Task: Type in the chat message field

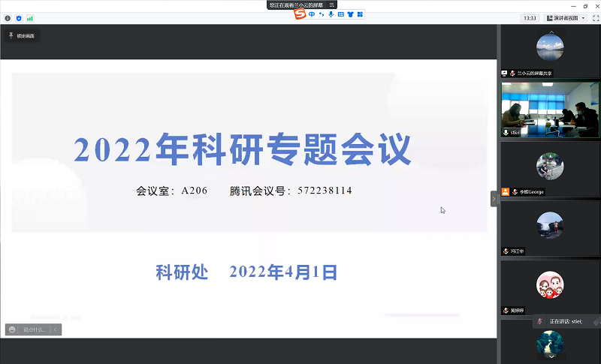Action: tap(35, 329)
